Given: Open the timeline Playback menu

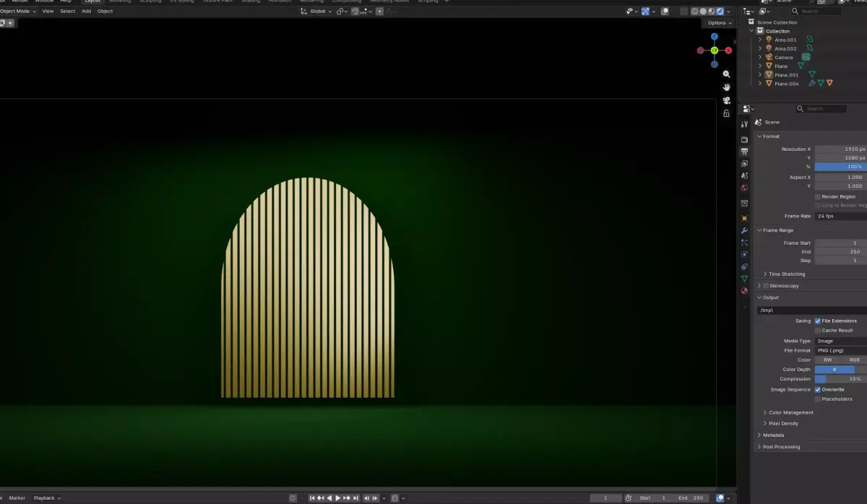Looking at the screenshot, I should [x=47, y=498].
